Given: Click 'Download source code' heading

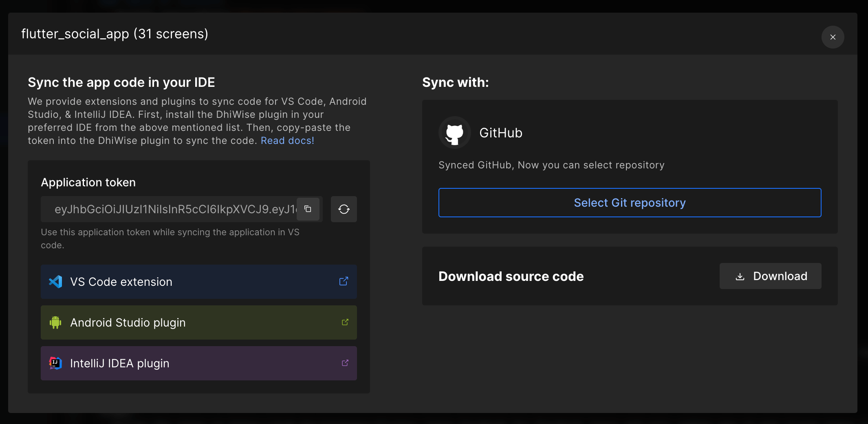Looking at the screenshot, I should click(511, 276).
